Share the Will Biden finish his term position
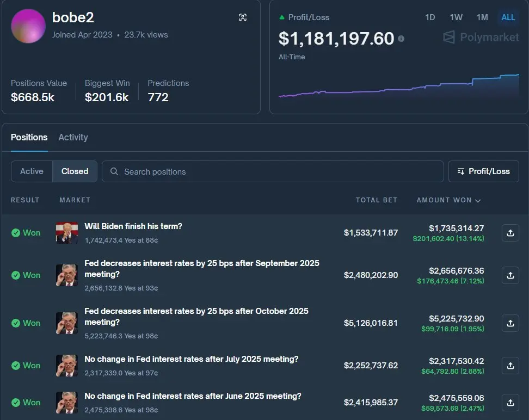This screenshot has height=420, width=529. [x=510, y=233]
